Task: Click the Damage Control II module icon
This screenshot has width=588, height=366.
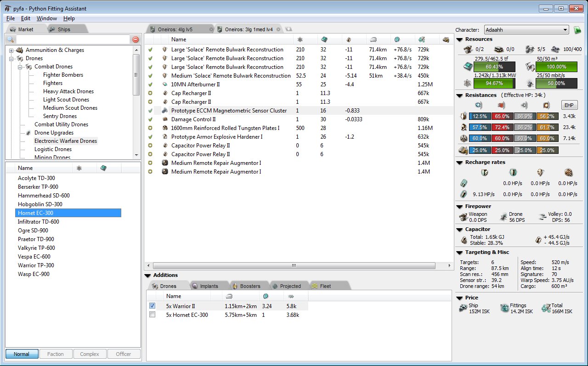Action: tap(165, 119)
